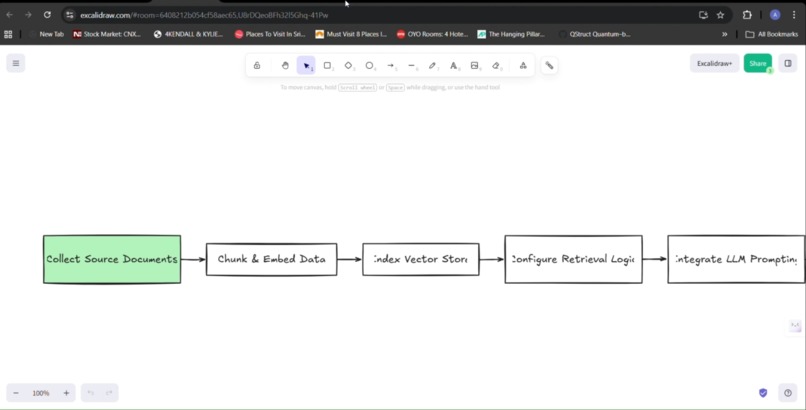The height and width of the screenshot is (410, 806).
Task: Open the Chrome profile avatar
Action: click(775, 15)
